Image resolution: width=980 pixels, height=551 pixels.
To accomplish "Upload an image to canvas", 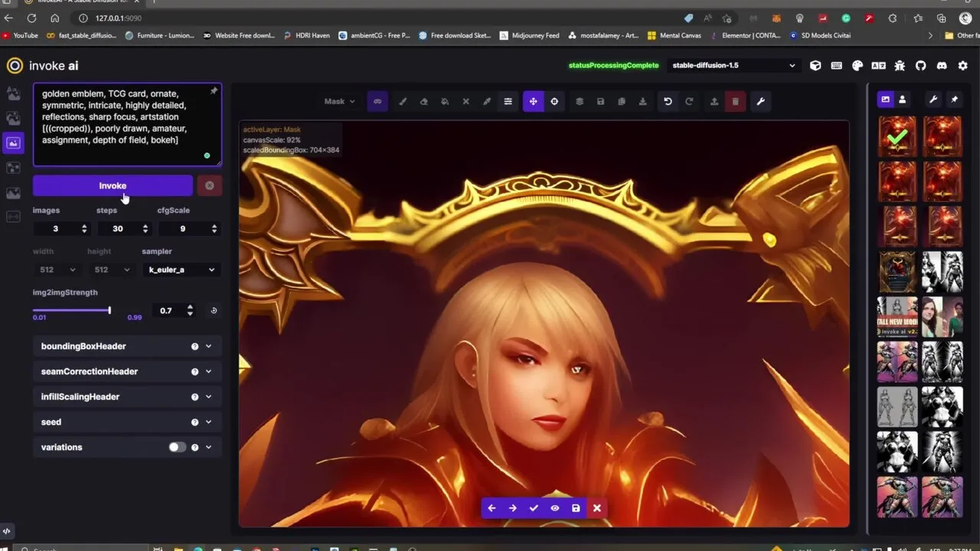I will pos(714,101).
